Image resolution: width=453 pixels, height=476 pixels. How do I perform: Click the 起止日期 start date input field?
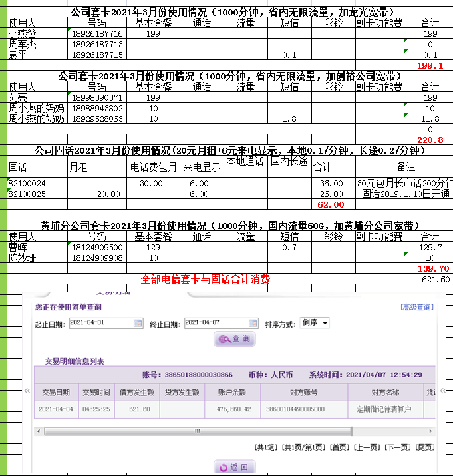tap(100, 323)
